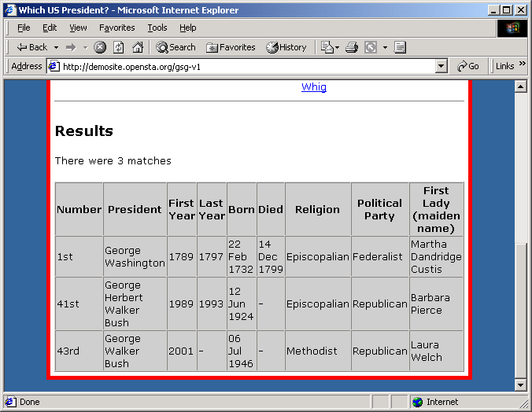Open the History pane

point(286,47)
